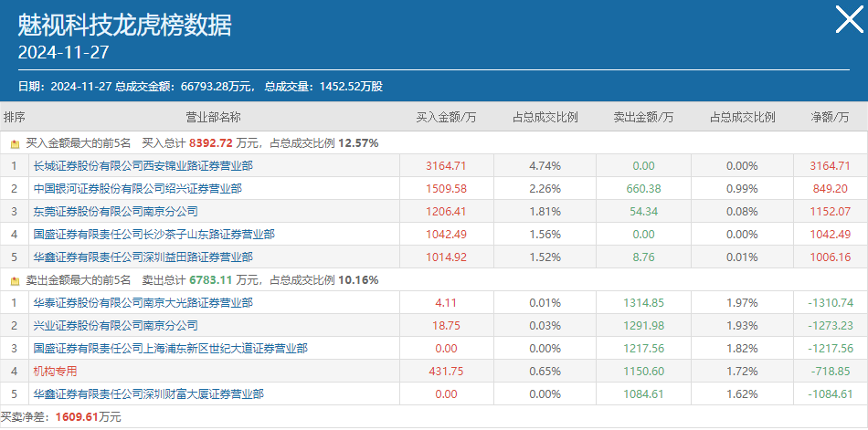Click the 净额/万 column header
This screenshot has width=868, height=430.
click(830, 118)
